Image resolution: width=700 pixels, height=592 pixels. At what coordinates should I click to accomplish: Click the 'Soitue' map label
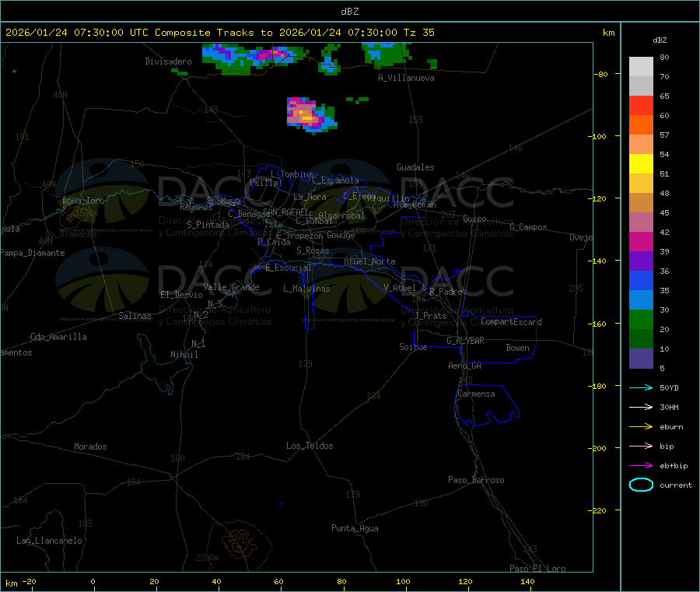413,347
